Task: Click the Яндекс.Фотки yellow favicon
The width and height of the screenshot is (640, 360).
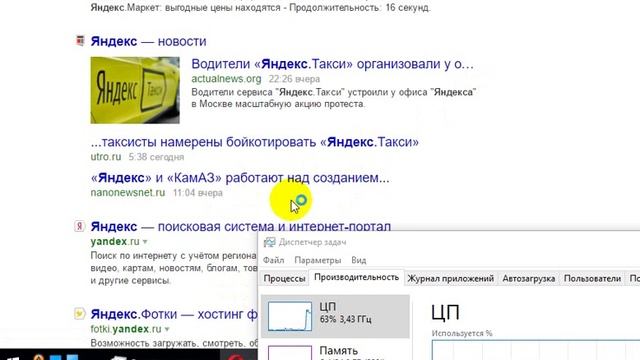Action: click(x=80, y=313)
